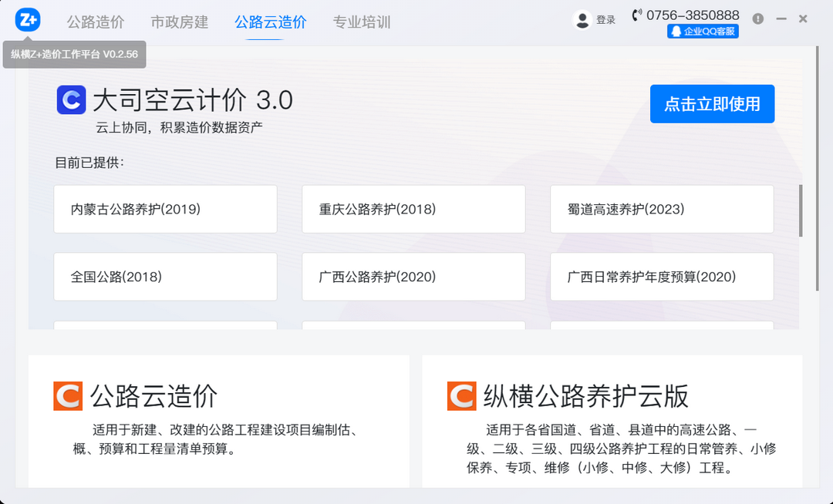This screenshot has height=504, width=833.
Task: Click the C icon beside 大司空云计价 3.0
Action: point(70,100)
